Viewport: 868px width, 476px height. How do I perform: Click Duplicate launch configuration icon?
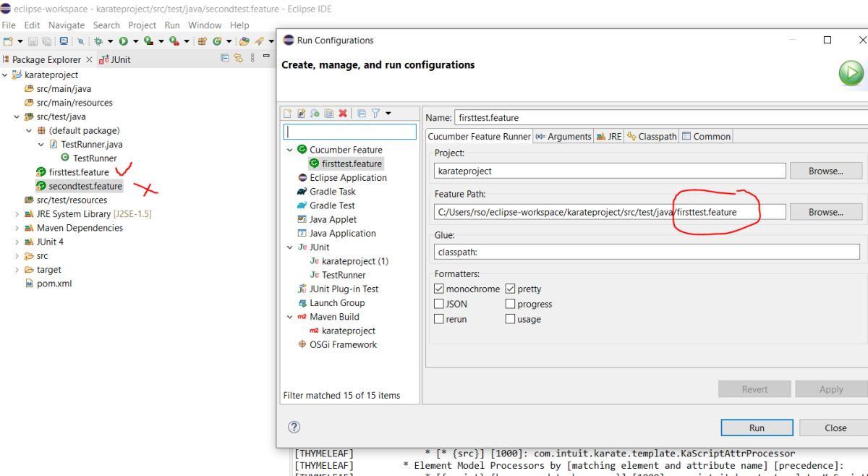(x=328, y=114)
